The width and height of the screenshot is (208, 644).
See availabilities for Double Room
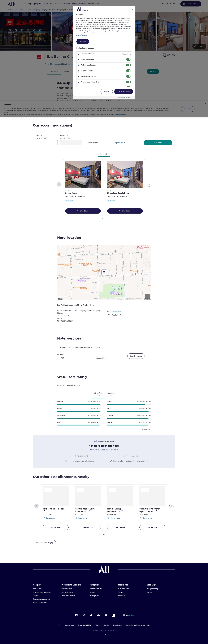(x=83, y=211)
